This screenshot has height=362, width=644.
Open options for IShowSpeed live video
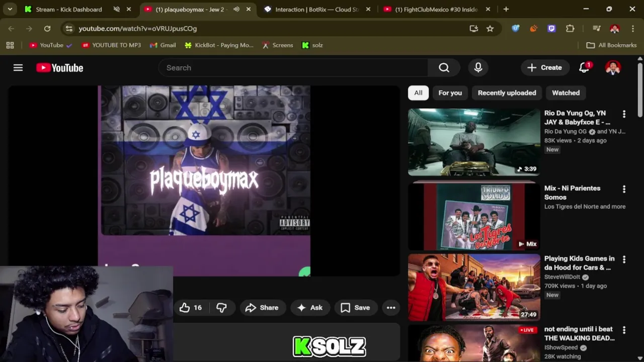click(x=624, y=330)
